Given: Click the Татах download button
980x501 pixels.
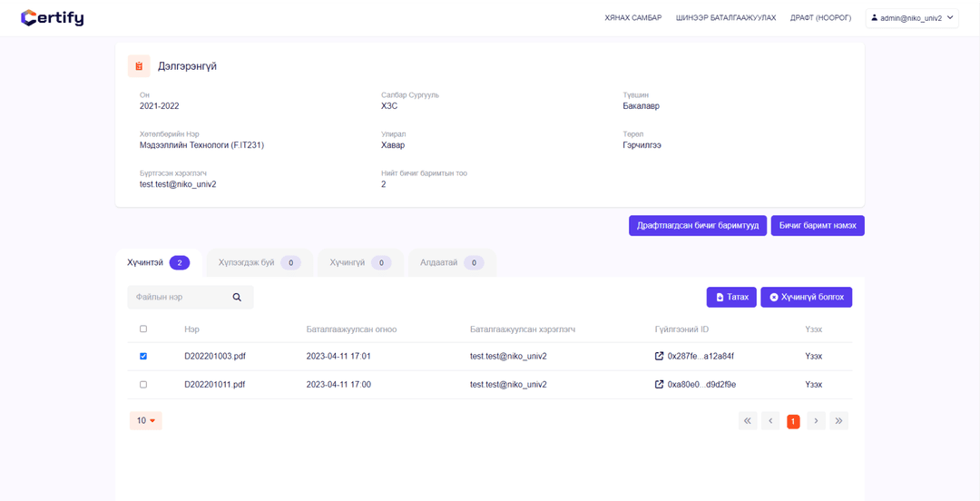Looking at the screenshot, I should (731, 297).
